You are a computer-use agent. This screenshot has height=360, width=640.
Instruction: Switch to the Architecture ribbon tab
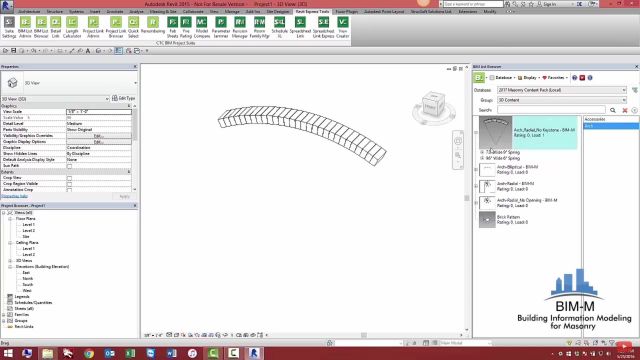pos(29,11)
